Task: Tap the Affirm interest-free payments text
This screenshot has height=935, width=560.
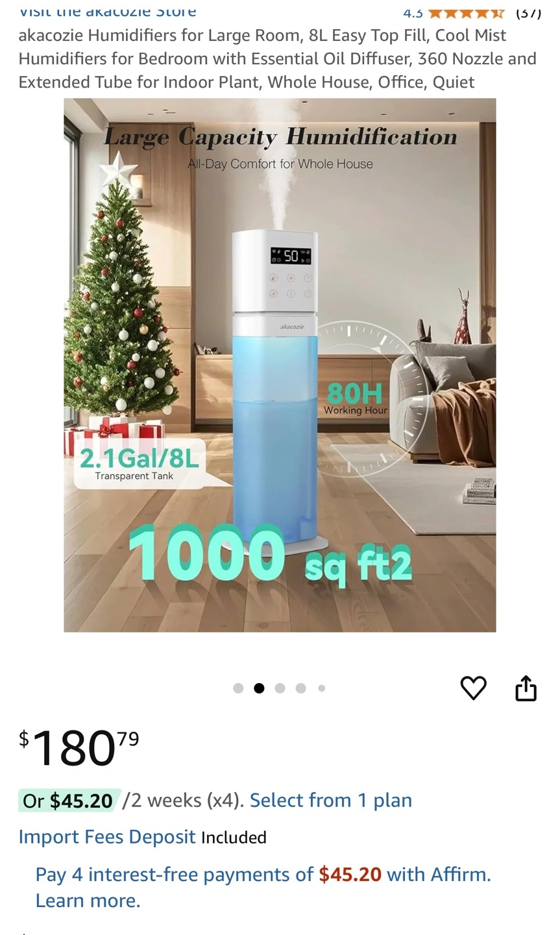Action: [263, 874]
